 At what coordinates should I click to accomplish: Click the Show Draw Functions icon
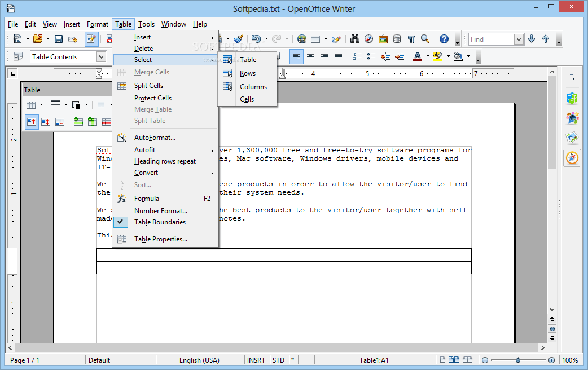pos(336,39)
